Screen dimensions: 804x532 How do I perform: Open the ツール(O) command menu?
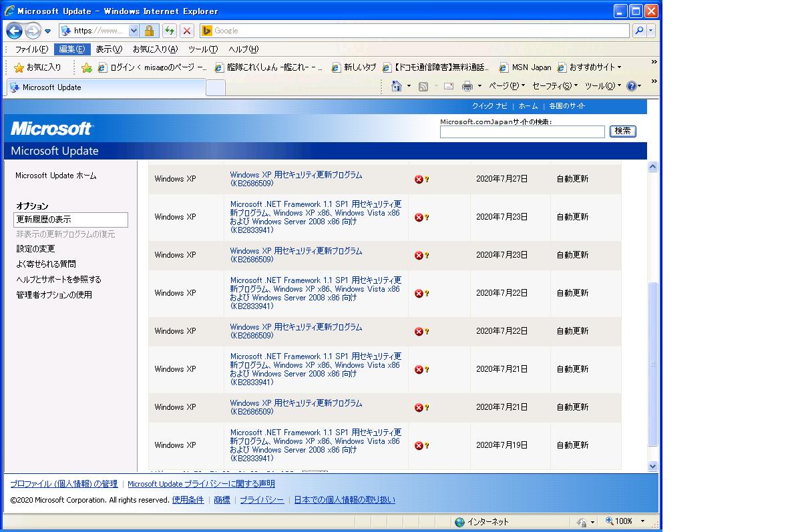[x=604, y=86]
